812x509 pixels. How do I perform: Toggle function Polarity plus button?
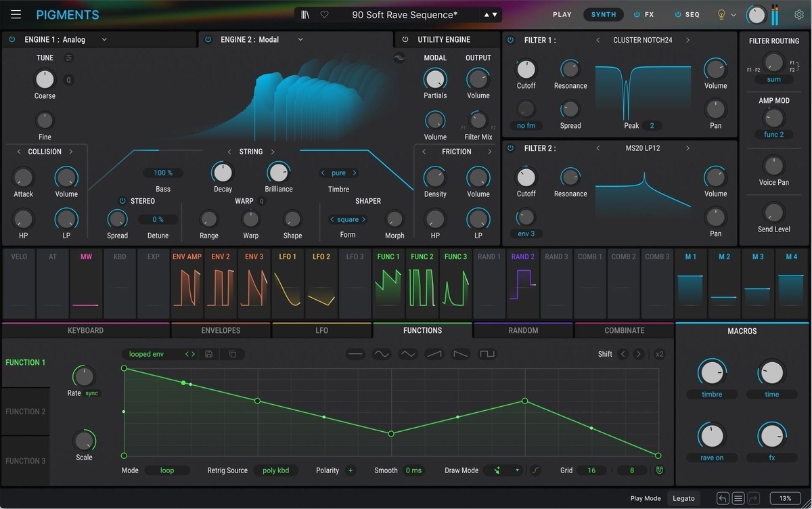click(351, 470)
